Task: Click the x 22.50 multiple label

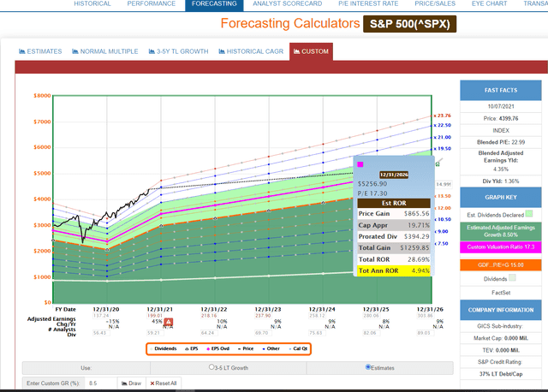Action: pos(443,125)
